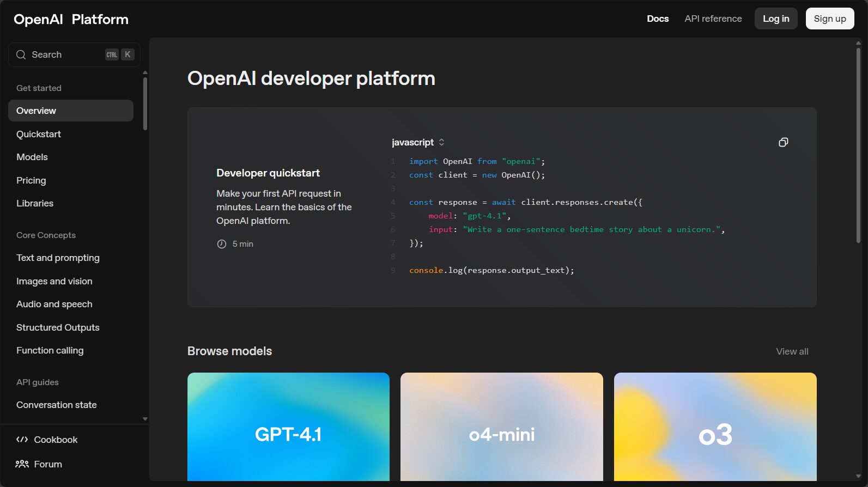Image resolution: width=868 pixels, height=487 pixels.
Task: Click the "Get started" section label
Action: pos(39,88)
